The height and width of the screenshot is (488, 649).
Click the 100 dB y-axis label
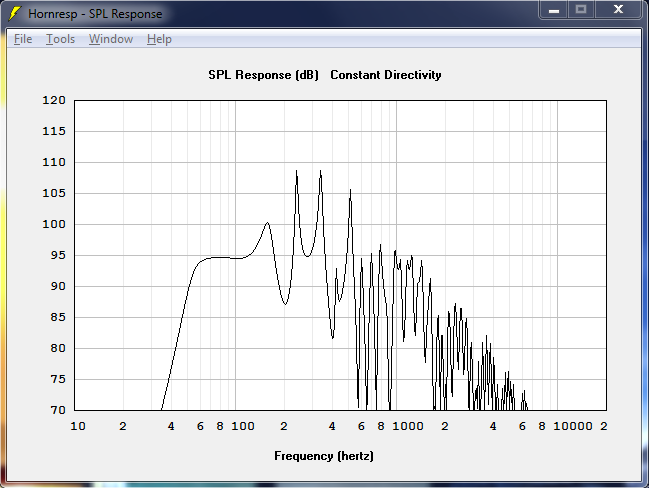54,224
